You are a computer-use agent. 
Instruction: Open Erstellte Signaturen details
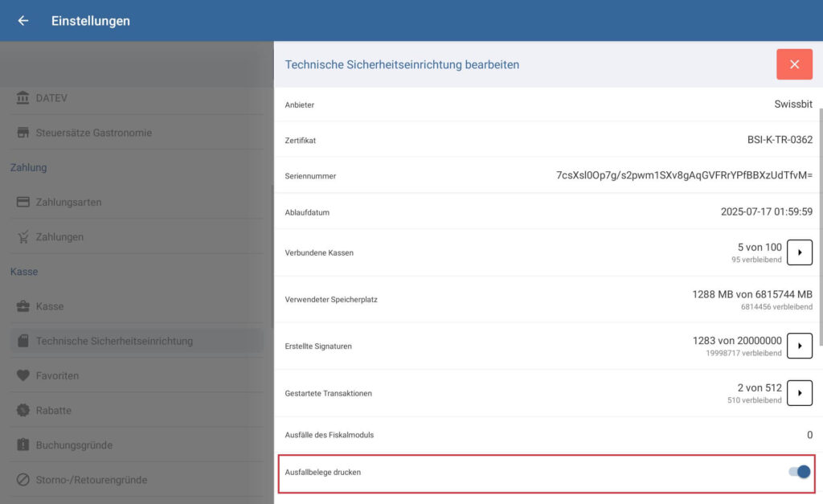click(800, 346)
